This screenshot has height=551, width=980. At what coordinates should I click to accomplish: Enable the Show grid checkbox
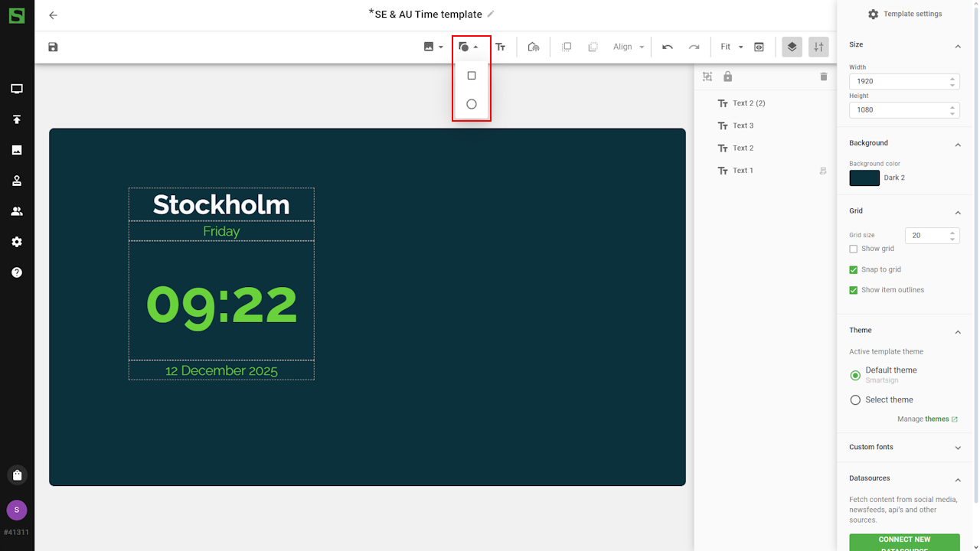[x=854, y=249]
